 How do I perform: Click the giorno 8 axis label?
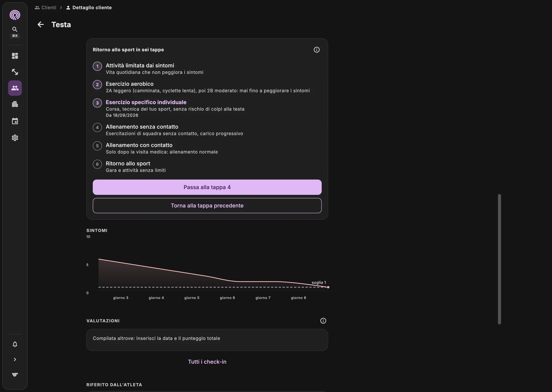click(298, 298)
